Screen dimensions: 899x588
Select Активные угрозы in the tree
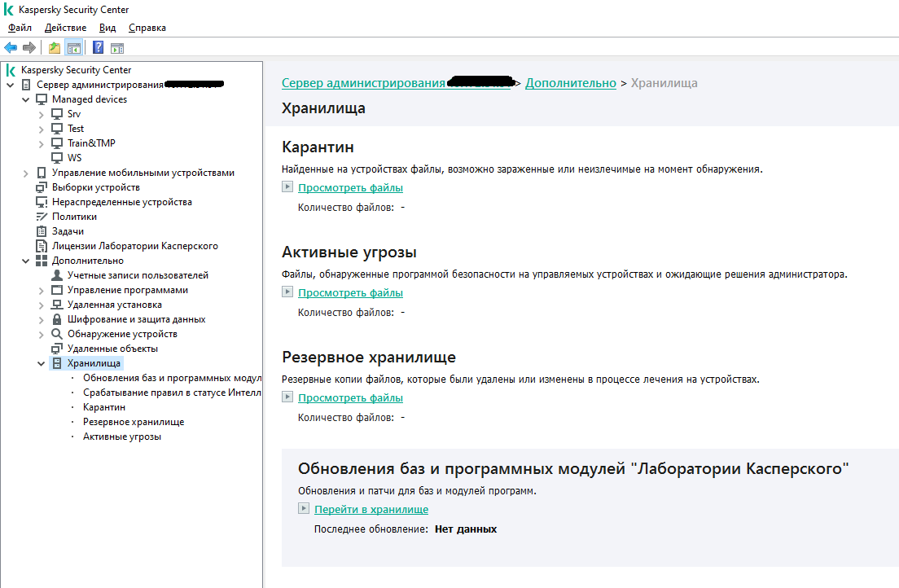click(122, 437)
